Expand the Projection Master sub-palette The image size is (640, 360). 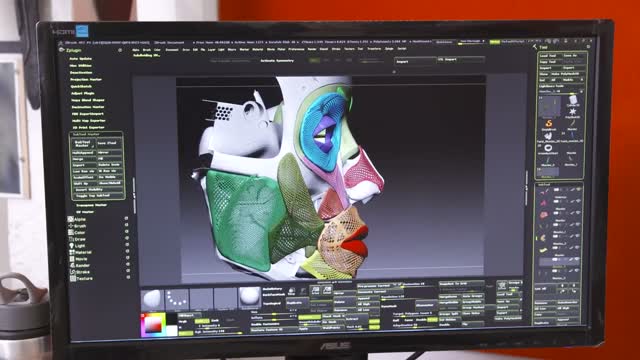(x=86, y=80)
